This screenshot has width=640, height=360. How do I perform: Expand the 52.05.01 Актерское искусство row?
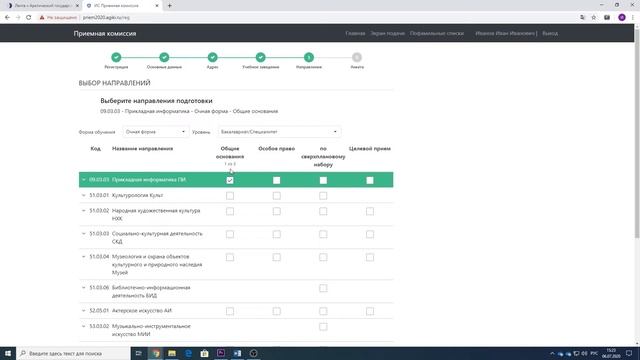(x=84, y=311)
